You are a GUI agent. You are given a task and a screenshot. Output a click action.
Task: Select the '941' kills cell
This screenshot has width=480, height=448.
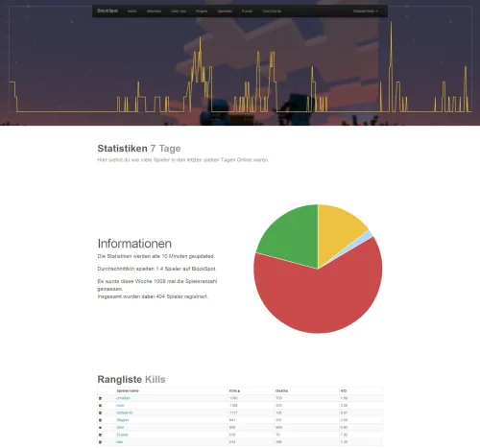coord(232,420)
